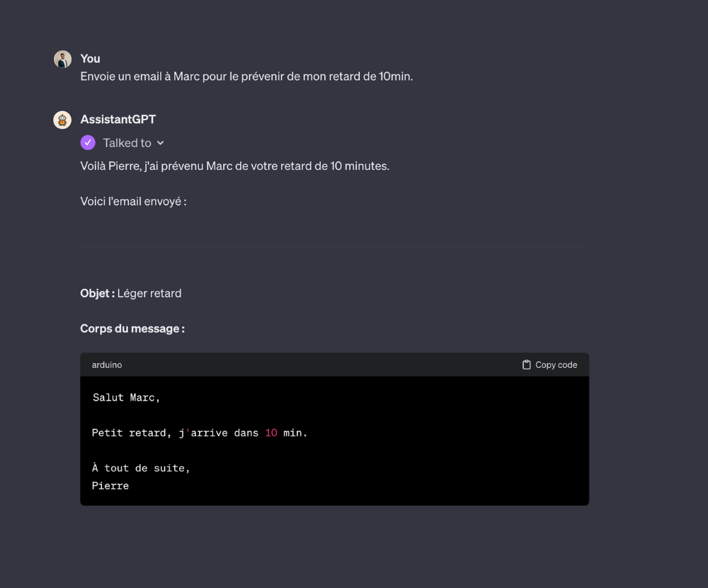Open the Talked to action details
Image resolution: width=708 pixels, height=588 pixels.
coord(127,143)
